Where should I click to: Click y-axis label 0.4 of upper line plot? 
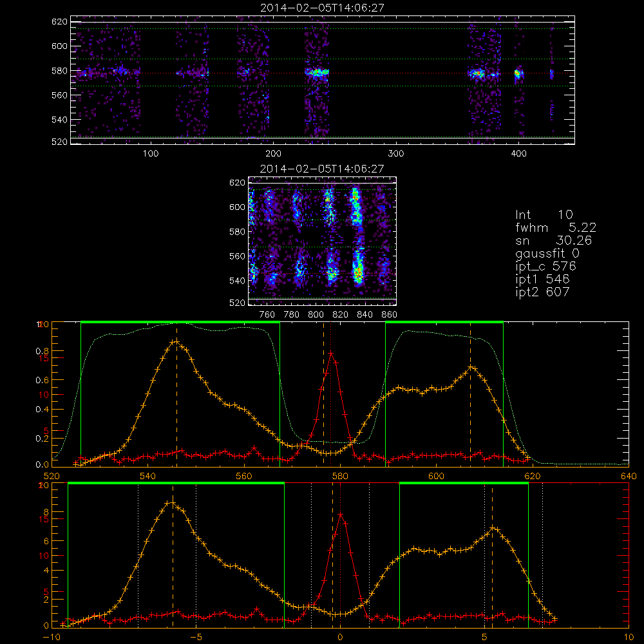tap(43, 410)
